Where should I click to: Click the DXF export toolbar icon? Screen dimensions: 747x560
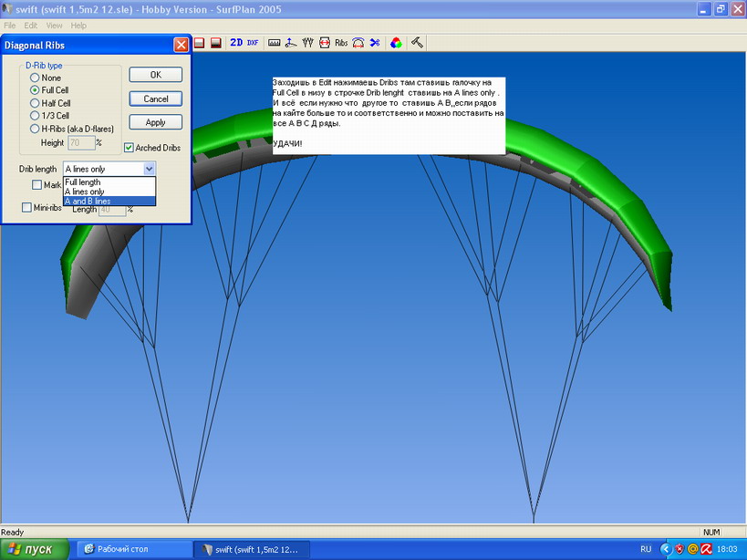(x=253, y=43)
